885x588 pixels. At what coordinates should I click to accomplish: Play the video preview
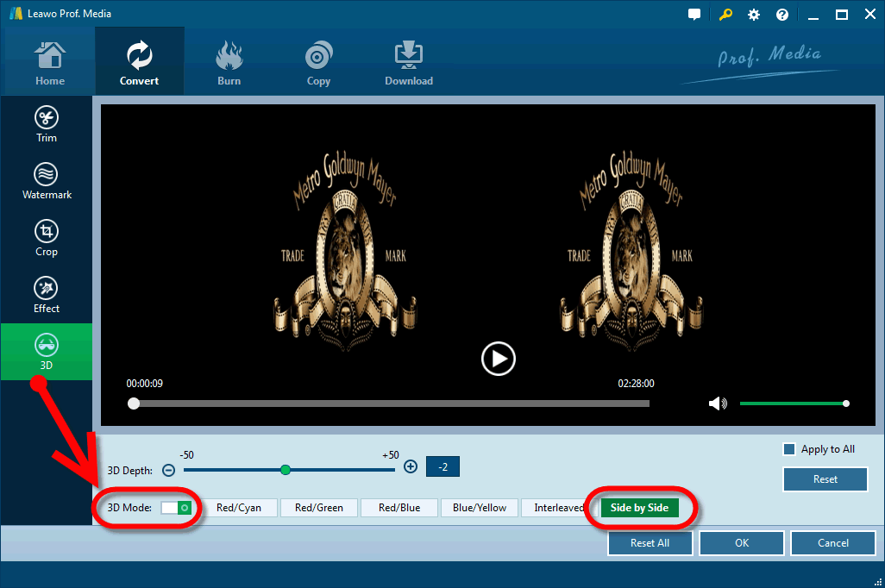(499, 359)
